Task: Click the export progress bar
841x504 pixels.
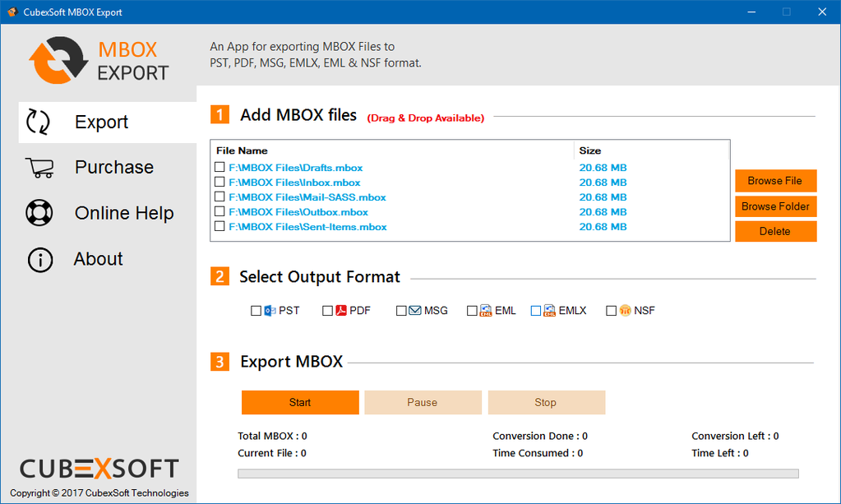Action: (518, 474)
